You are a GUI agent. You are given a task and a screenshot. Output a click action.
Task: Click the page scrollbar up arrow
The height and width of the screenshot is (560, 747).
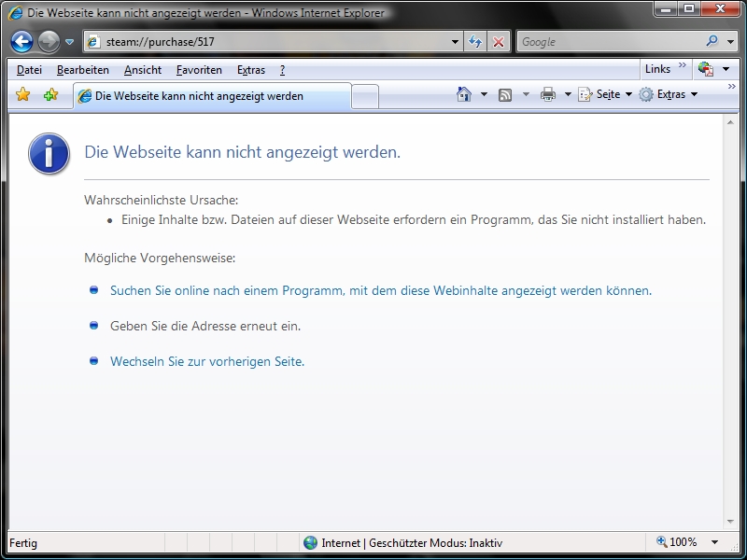point(730,123)
